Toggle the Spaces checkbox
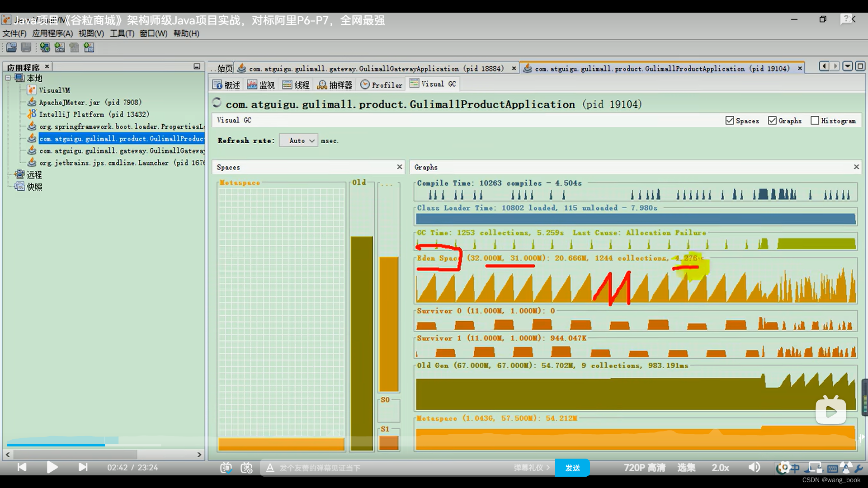868x488 pixels. (729, 121)
